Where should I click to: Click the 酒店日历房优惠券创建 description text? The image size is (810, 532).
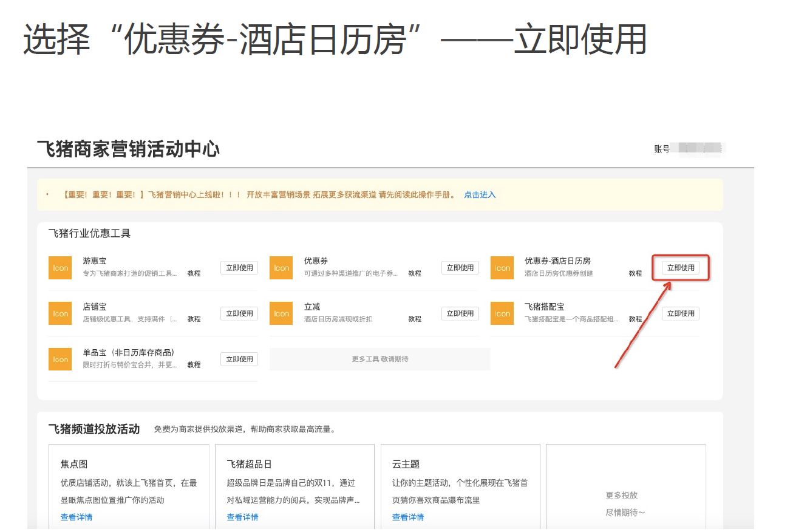pyautogui.click(x=559, y=273)
